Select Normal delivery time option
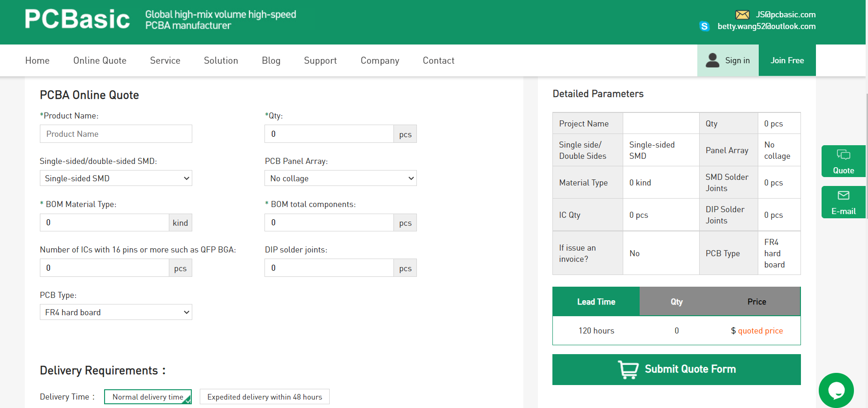The width and height of the screenshot is (868, 408). coord(148,397)
